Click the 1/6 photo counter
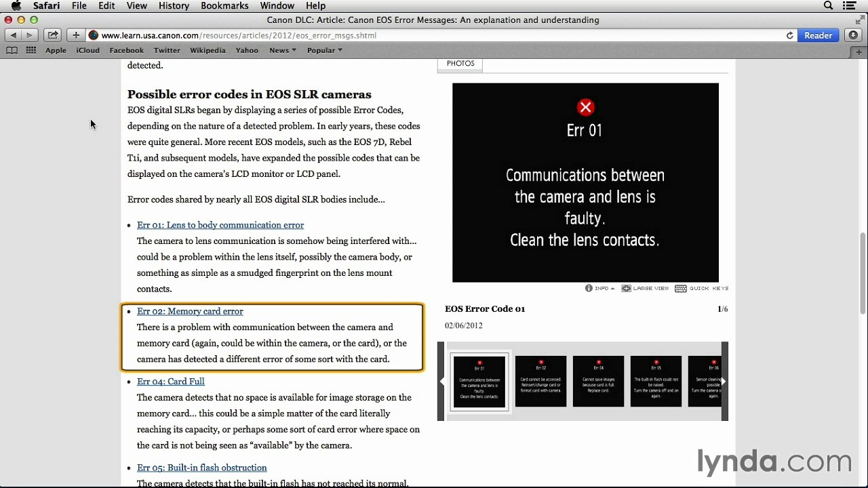 click(722, 309)
